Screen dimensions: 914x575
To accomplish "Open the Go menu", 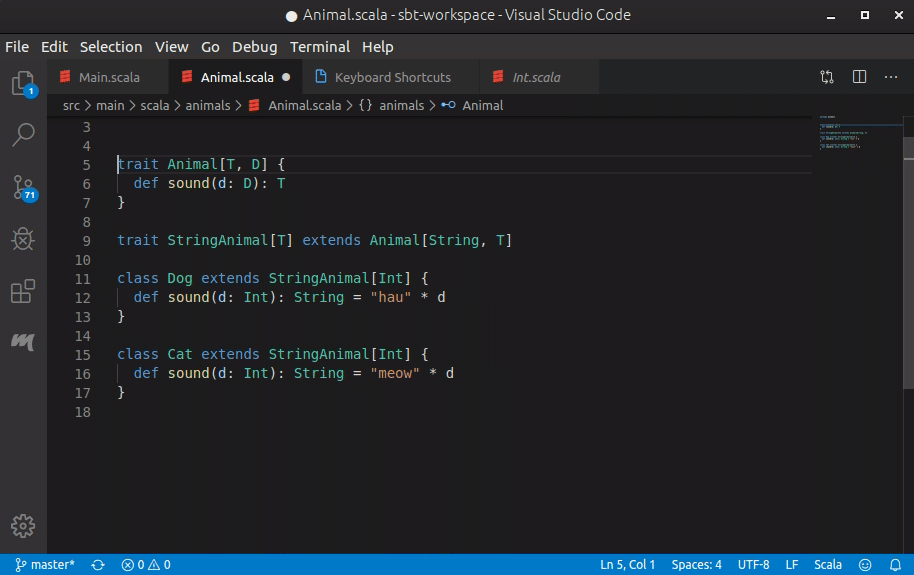I will pyautogui.click(x=210, y=47).
